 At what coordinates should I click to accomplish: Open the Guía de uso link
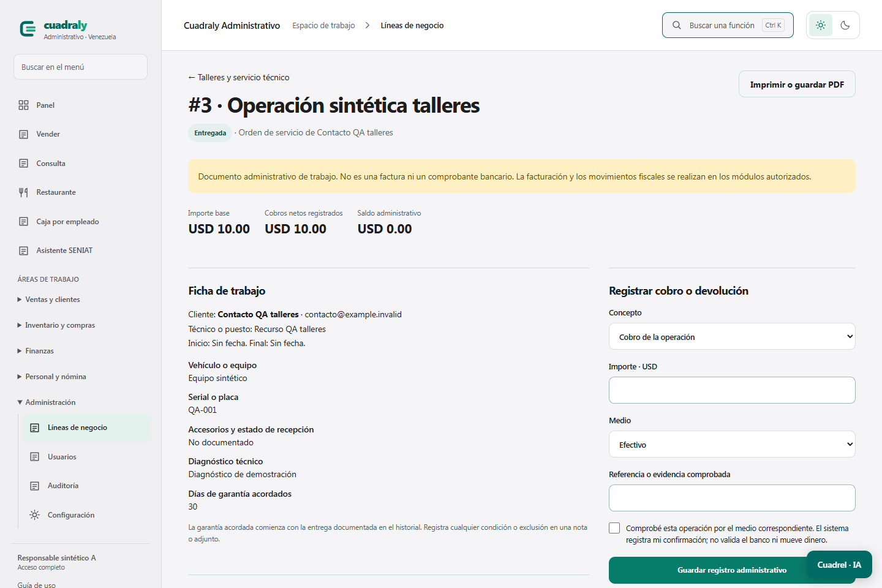(x=37, y=585)
